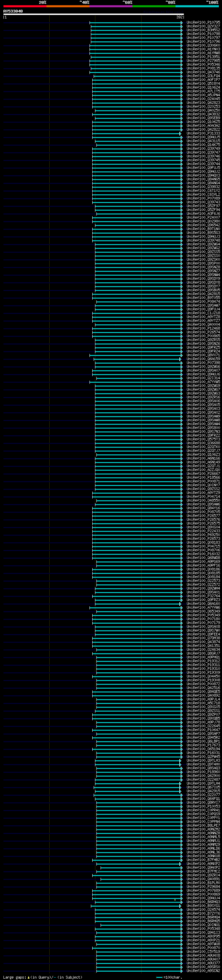Click the last hit UniRef100_A9SCN2
This screenshot has height=980, width=222.
click(x=203, y=971)
